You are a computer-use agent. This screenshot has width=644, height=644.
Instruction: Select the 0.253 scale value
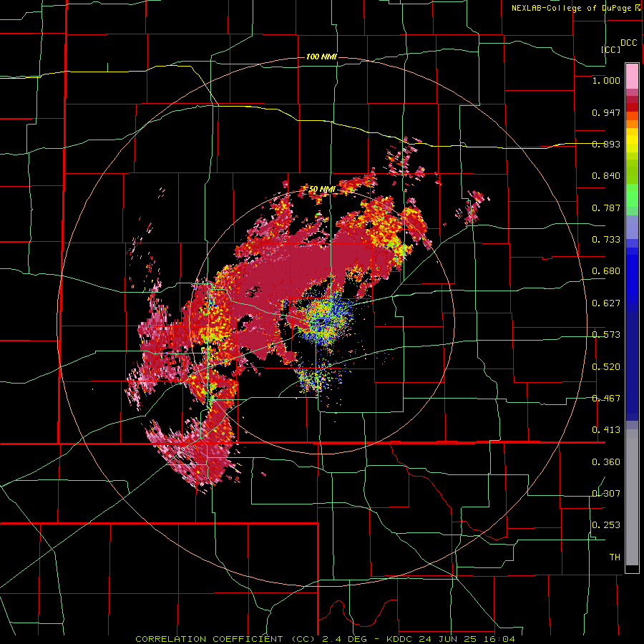pos(606,525)
